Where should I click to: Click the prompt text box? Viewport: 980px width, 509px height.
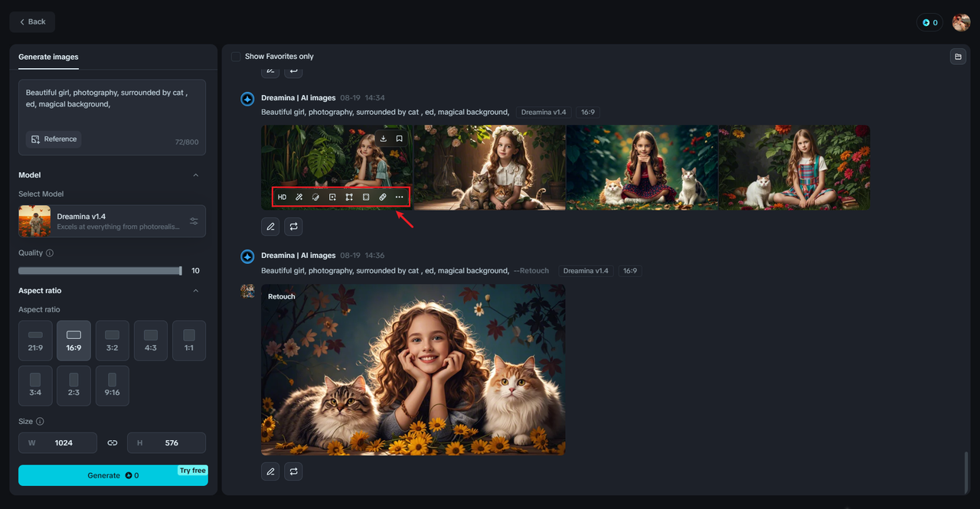coord(112,117)
